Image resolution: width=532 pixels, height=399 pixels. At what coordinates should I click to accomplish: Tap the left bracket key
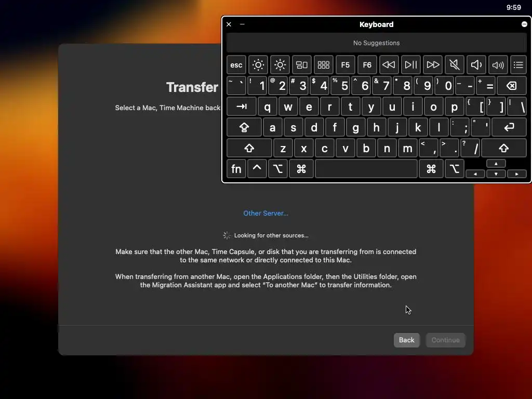pos(475,107)
